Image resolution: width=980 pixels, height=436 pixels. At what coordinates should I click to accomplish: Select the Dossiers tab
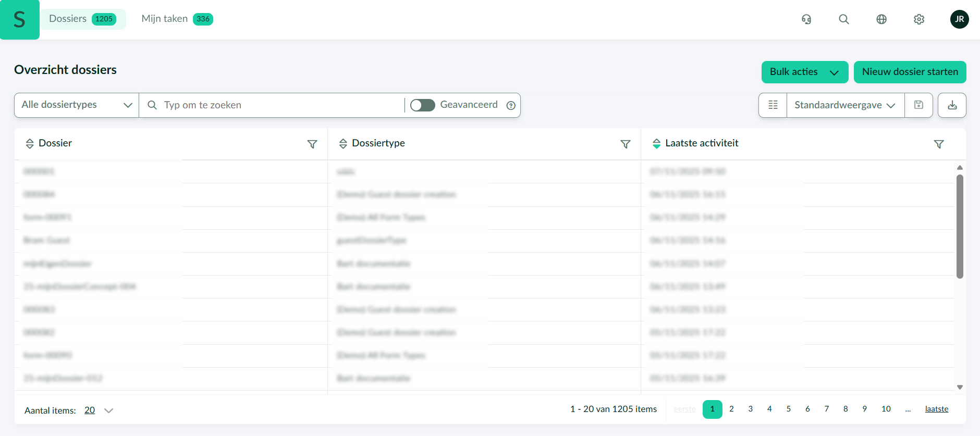(x=82, y=19)
